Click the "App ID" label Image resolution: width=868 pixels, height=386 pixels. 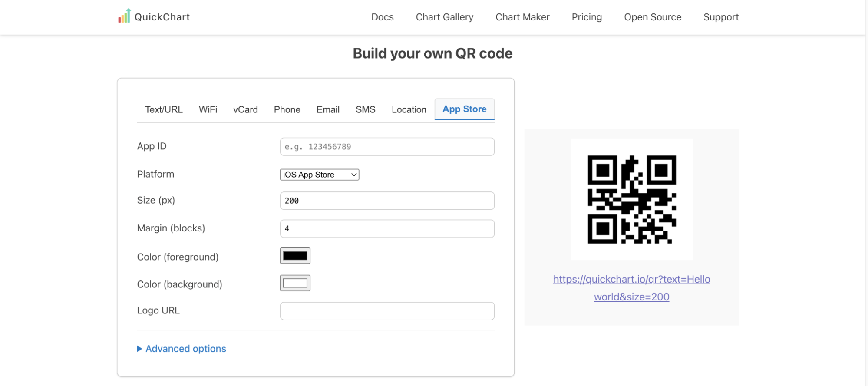click(152, 146)
